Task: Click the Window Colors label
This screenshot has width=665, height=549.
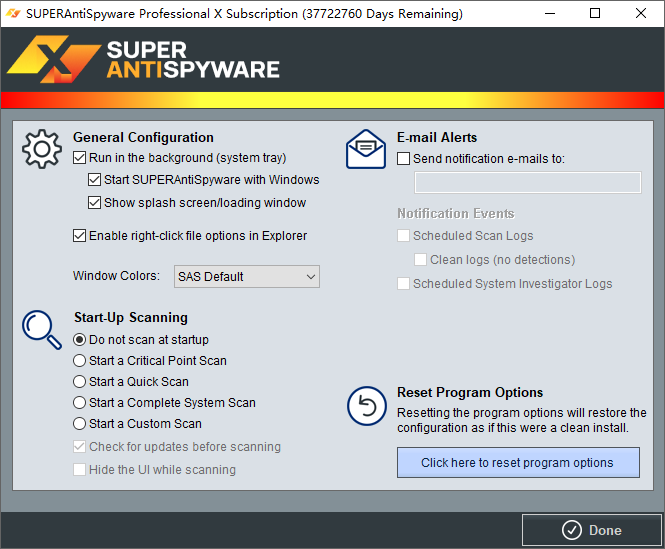Action: tap(116, 276)
